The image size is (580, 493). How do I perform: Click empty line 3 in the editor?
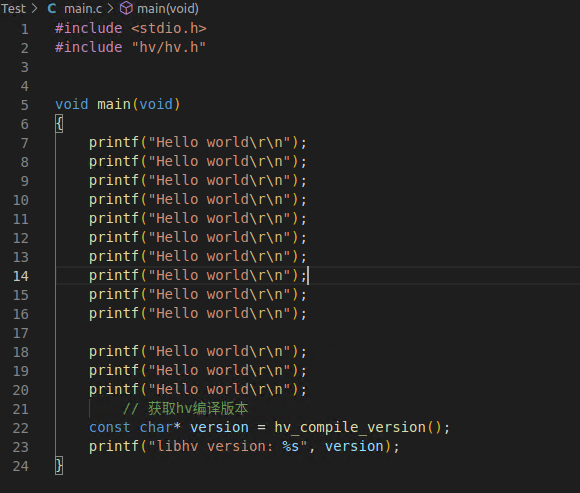(317, 67)
